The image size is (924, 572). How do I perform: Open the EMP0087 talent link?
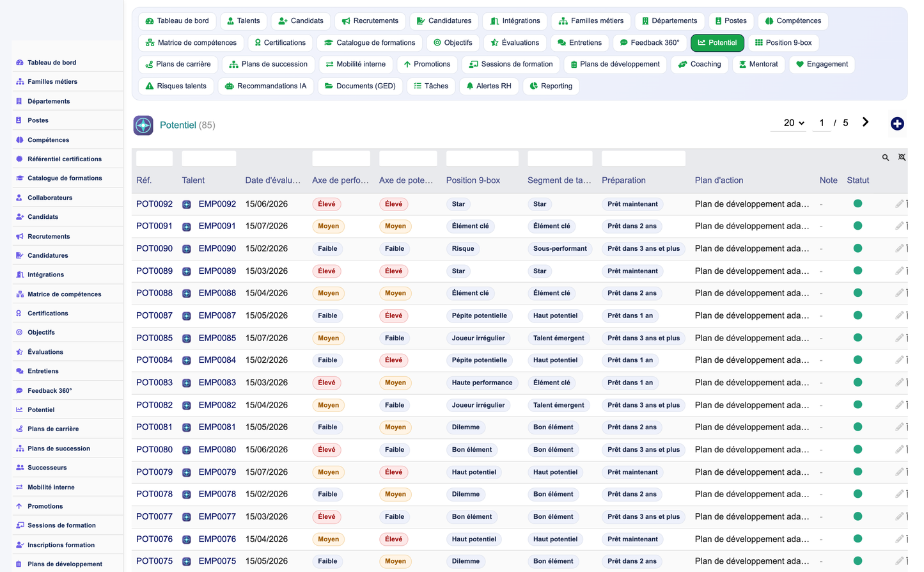pyautogui.click(x=217, y=315)
